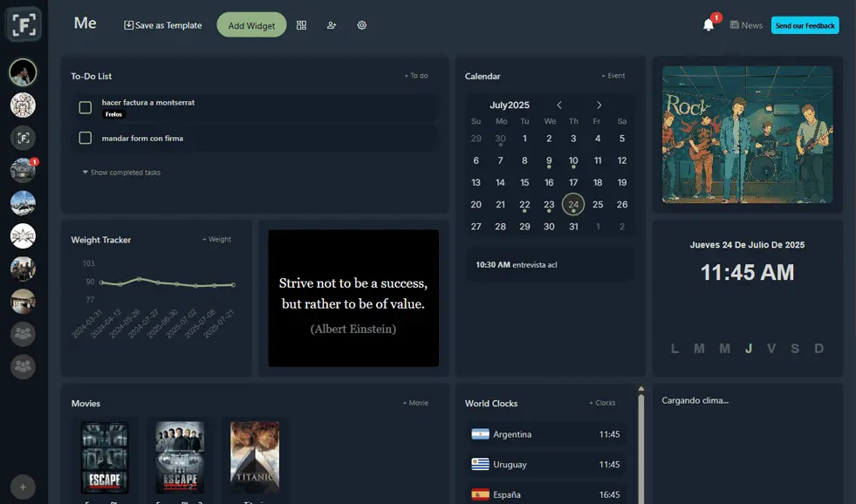Image resolution: width=856 pixels, height=504 pixels.
Task: Open the last gray group icon in sidebar
Action: 23,366
